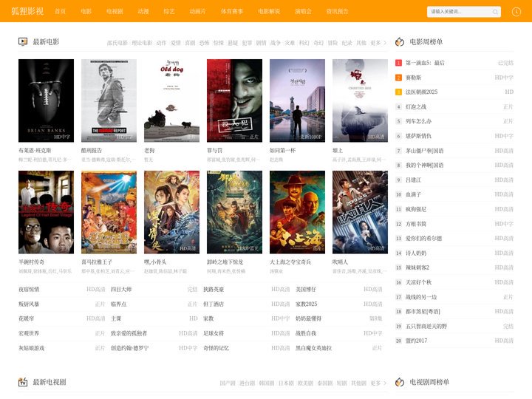Click the 布莱恩·班克斯 title text
This screenshot has height=399, width=532.
click(x=35, y=150)
